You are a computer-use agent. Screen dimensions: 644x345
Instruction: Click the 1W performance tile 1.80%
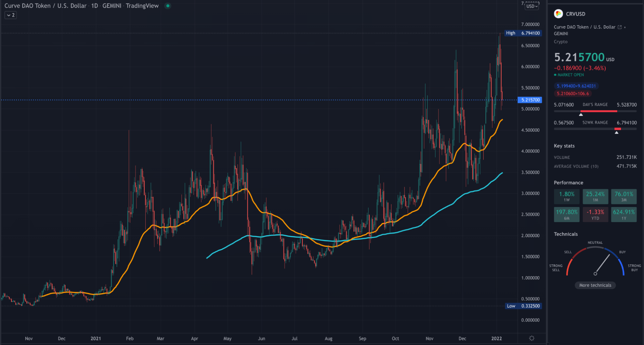click(x=567, y=196)
